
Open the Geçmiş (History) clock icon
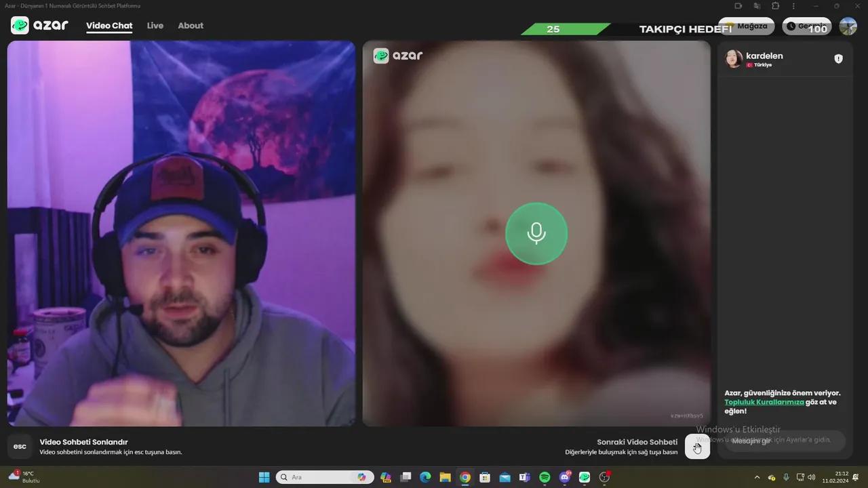point(791,26)
